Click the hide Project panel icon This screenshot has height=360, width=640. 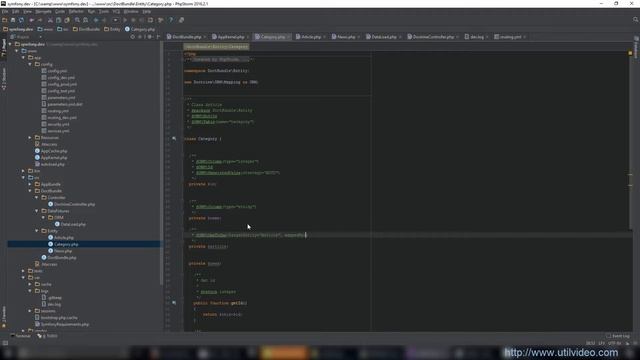[x=158, y=37]
